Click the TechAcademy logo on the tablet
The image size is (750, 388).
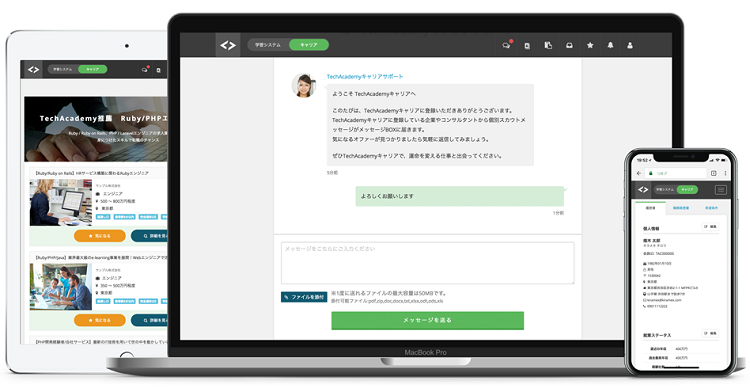(33, 69)
